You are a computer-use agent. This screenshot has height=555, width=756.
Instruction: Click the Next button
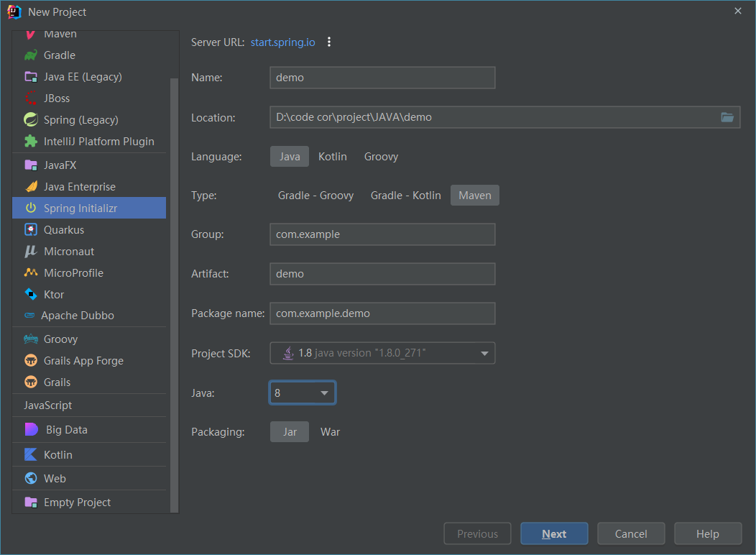pos(554,533)
